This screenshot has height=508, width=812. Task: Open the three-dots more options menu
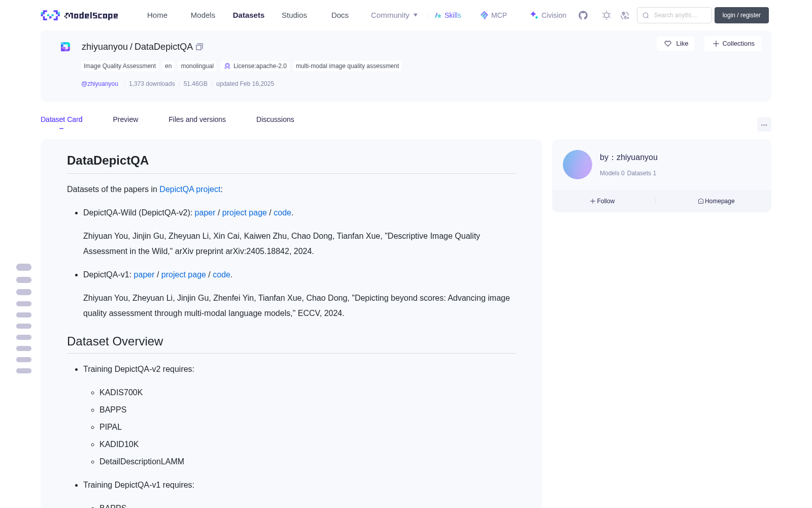[x=764, y=124]
